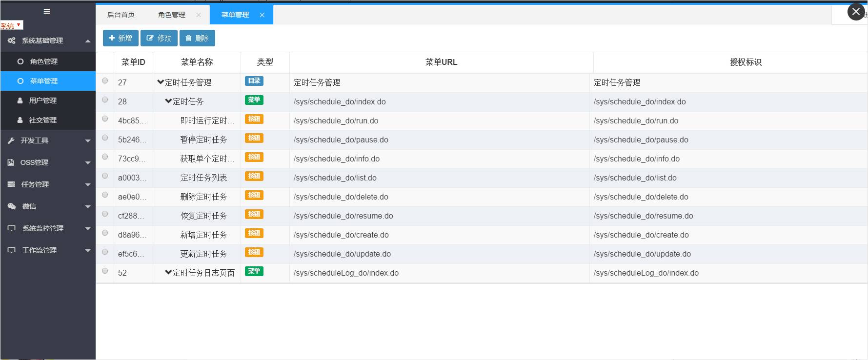This screenshot has height=360, width=868.
Task: Click the menu name 暂停定时任务
Action: coord(203,140)
